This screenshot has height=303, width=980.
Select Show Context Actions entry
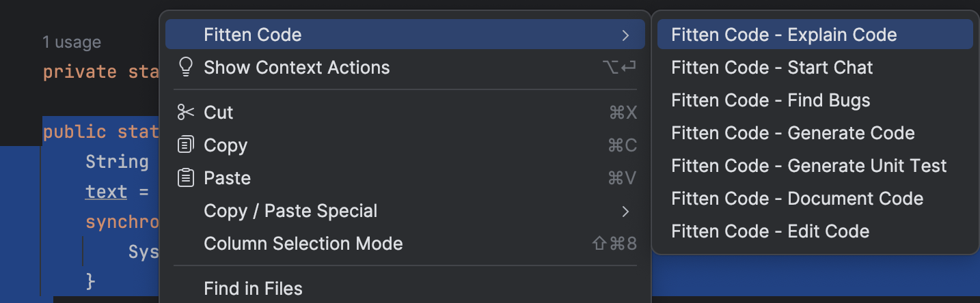pos(405,68)
